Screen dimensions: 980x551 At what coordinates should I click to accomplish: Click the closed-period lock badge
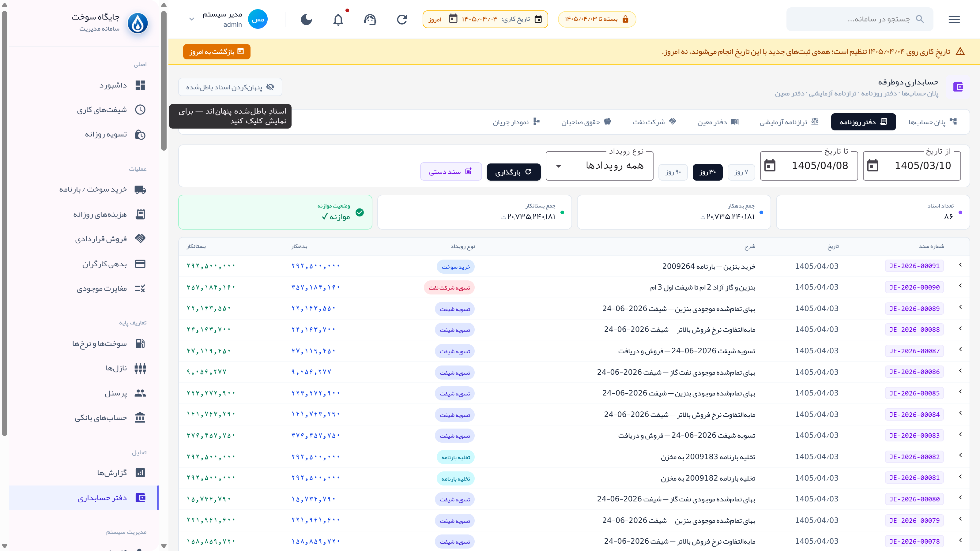597,19
